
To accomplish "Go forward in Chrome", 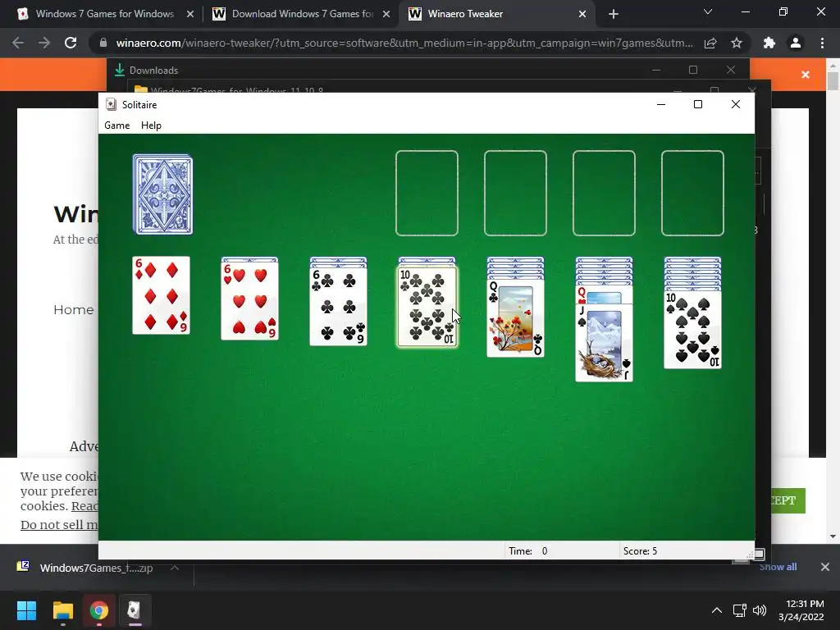I will coord(44,43).
